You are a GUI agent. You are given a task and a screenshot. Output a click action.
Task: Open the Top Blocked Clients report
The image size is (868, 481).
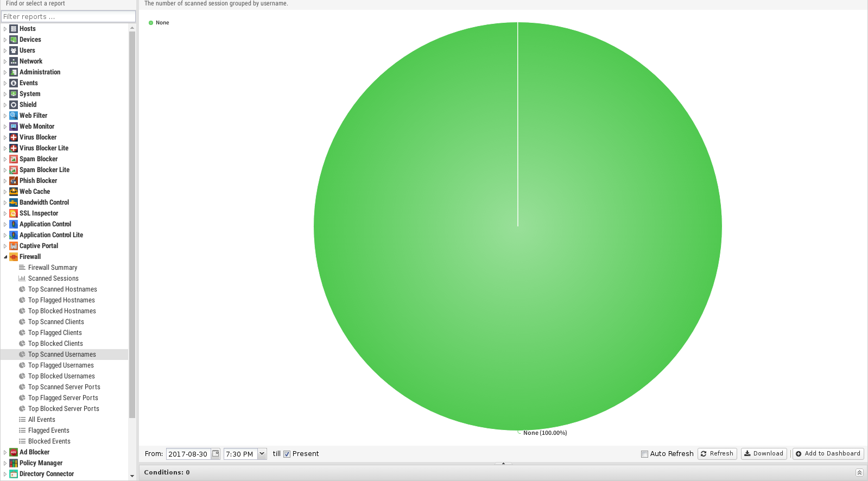[x=55, y=344]
